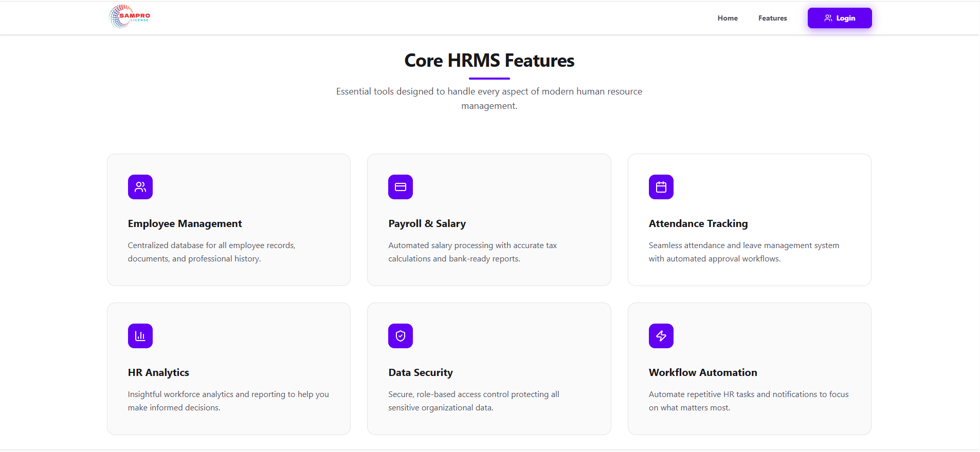Click the HR Analytics bar chart icon
980x452 pixels.
pos(140,336)
